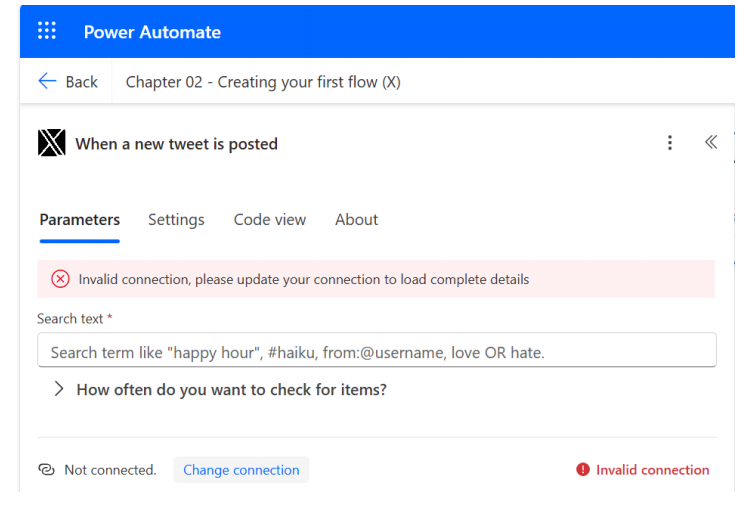Click the red error circle icon in banner
Image resolution: width=753 pixels, height=512 pixels.
pyautogui.click(x=61, y=279)
